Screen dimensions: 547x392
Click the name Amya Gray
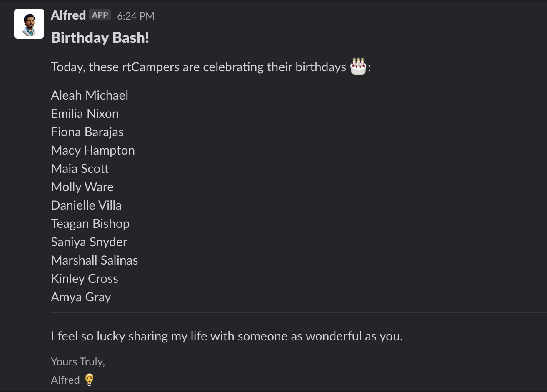pyautogui.click(x=81, y=297)
